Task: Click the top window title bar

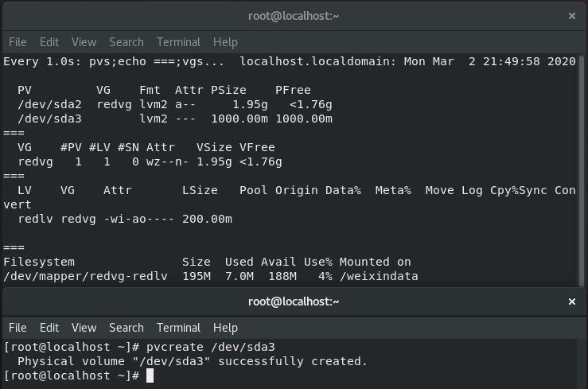Action: click(x=294, y=16)
